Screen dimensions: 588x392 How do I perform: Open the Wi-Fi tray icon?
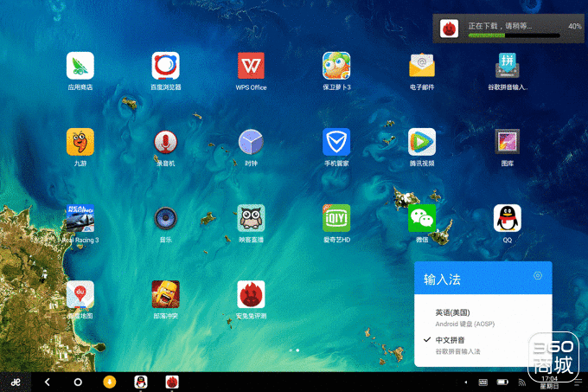(x=521, y=382)
